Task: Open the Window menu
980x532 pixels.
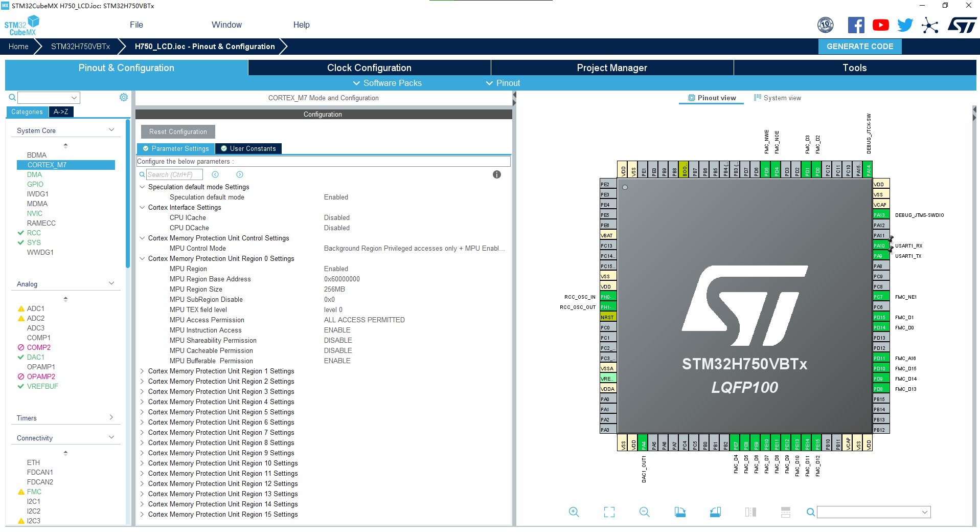Action: pos(226,24)
